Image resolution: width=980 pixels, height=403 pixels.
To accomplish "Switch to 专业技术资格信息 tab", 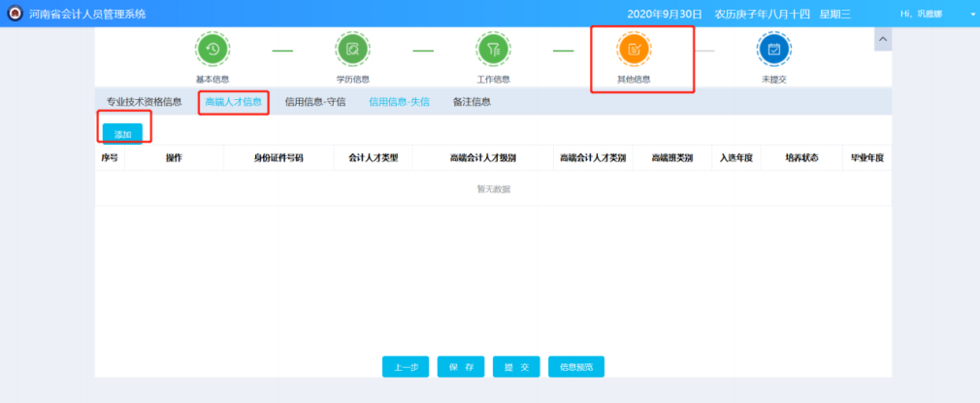I will (x=144, y=102).
